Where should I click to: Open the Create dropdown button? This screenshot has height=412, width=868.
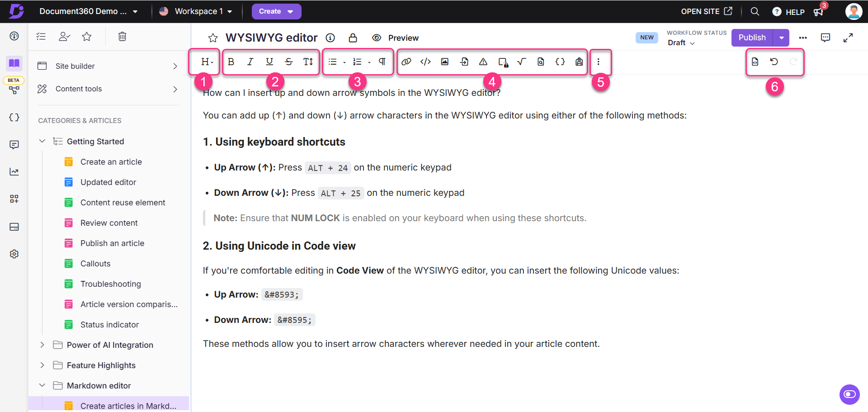click(276, 11)
